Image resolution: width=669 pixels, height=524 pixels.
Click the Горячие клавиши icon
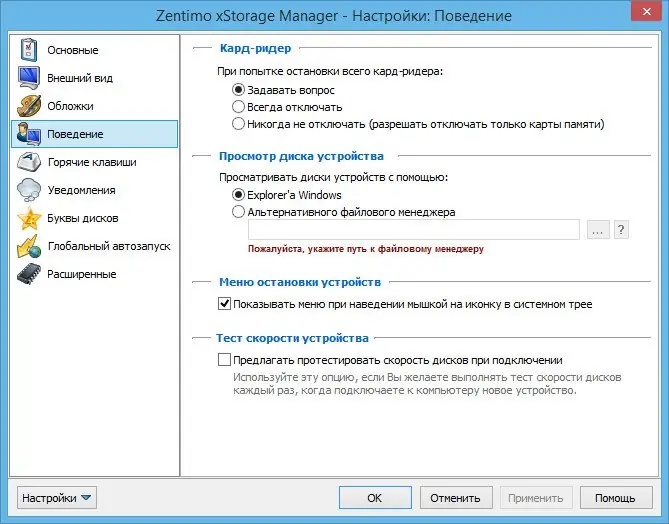[x=29, y=162]
